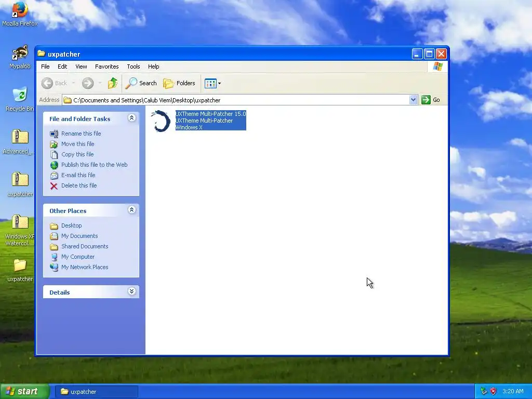Click the folder icon in window title bar
The image size is (532, 399).
[x=42, y=54]
